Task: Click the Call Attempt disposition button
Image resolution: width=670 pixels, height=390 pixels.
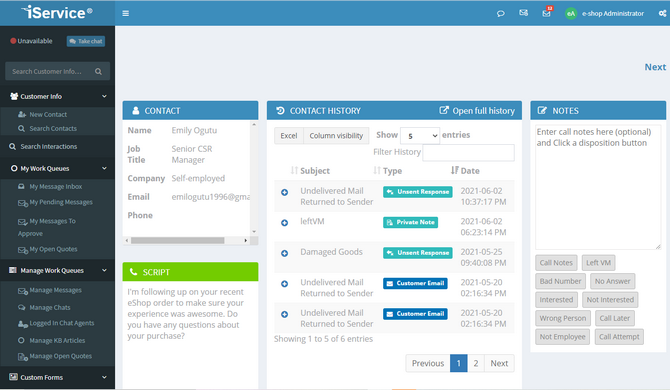Action: (619, 337)
